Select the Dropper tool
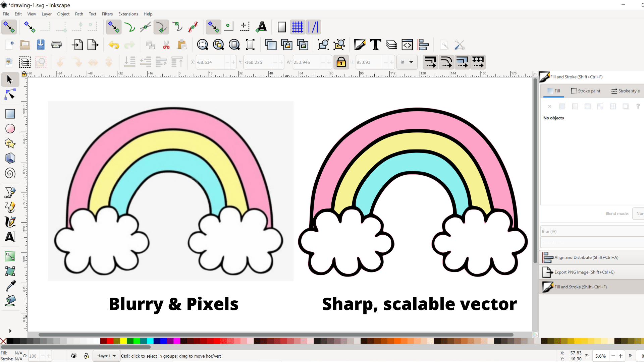The image size is (644, 362). coord(10,286)
